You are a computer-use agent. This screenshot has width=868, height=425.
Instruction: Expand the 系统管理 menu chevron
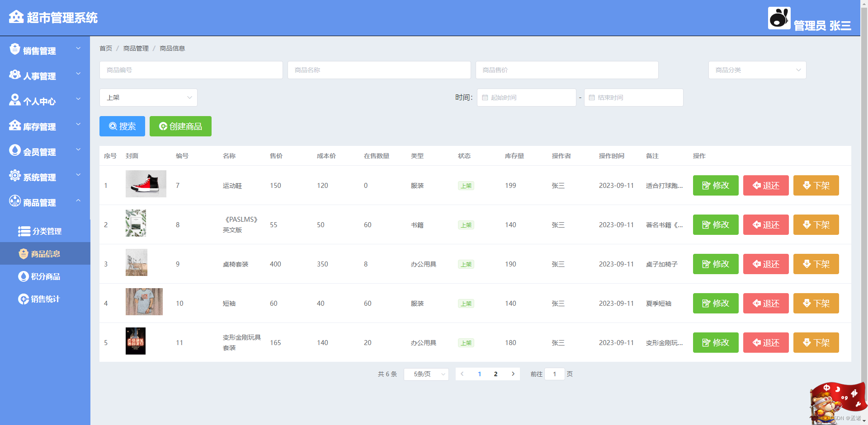click(78, 175)
